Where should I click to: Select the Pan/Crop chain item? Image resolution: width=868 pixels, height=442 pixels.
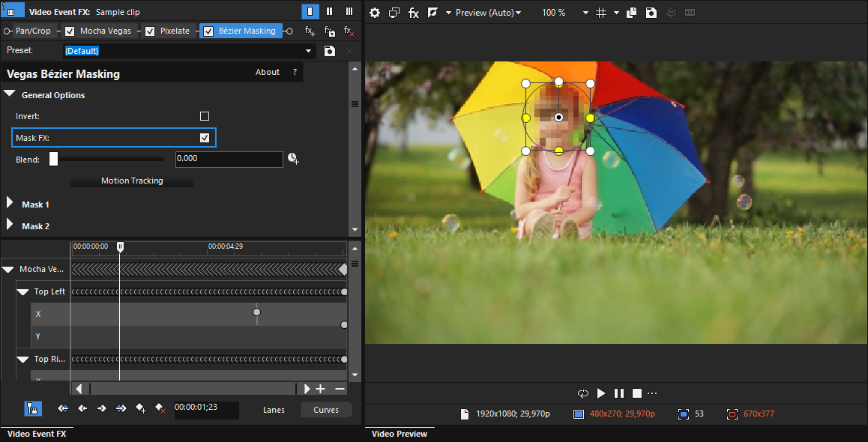pyautogui.click(x=33, y=31)
